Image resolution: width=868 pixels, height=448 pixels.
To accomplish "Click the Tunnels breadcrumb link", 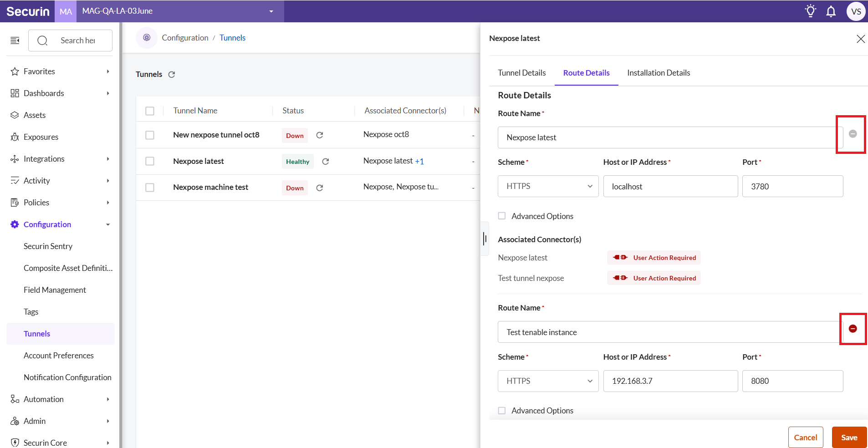I will [232, 38].
